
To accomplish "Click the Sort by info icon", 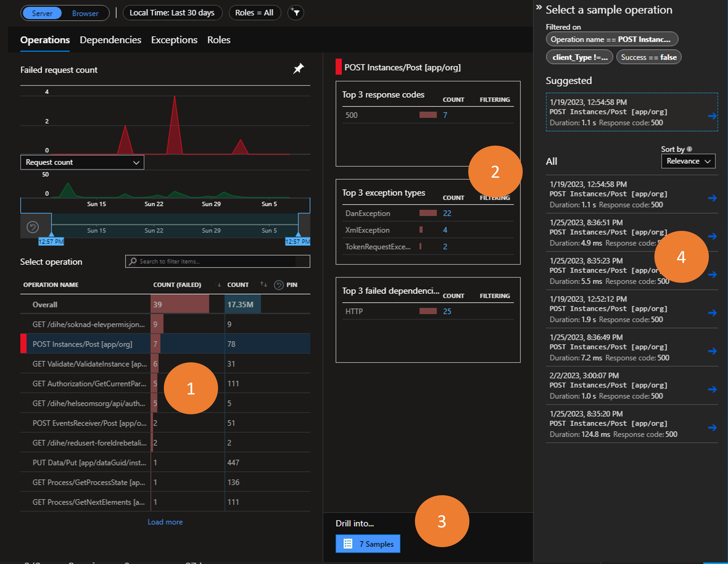I will coord(689,149).
